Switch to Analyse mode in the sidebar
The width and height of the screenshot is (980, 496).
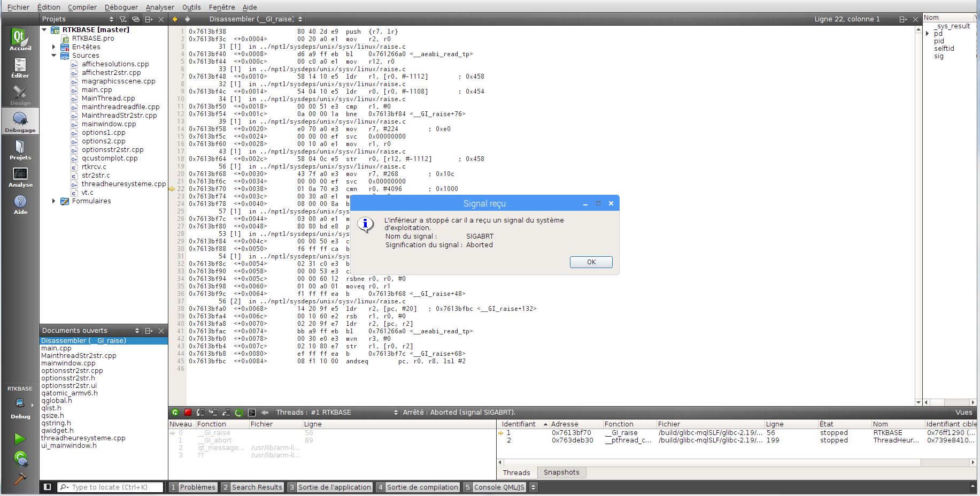[x=20, y=177]
